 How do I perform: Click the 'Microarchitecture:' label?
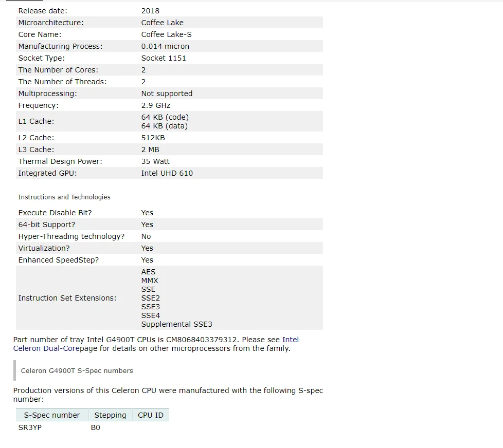(x=51, y=23)
